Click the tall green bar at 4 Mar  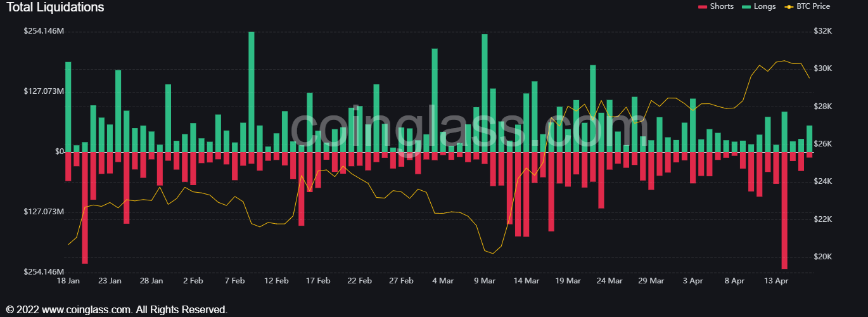435,100
